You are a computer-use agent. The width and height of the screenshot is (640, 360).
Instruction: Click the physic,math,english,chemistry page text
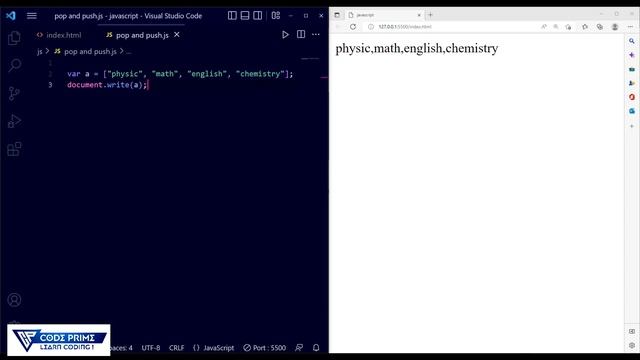[417, 49]
